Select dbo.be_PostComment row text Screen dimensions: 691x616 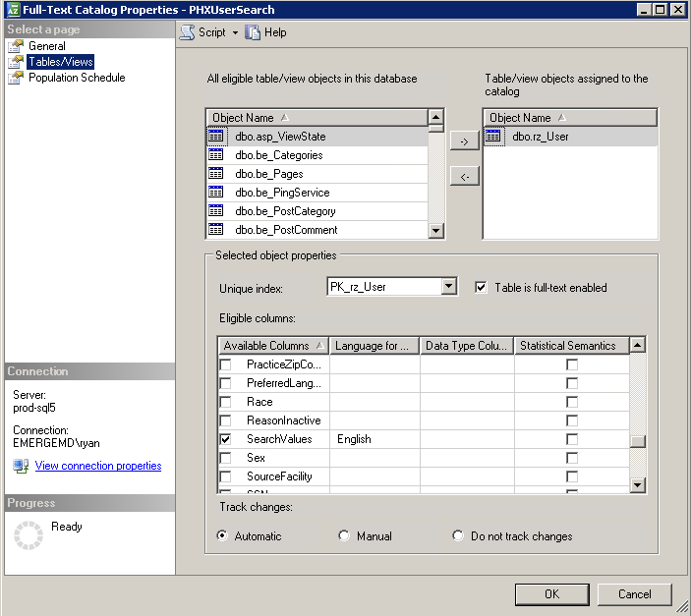point(286,230)
